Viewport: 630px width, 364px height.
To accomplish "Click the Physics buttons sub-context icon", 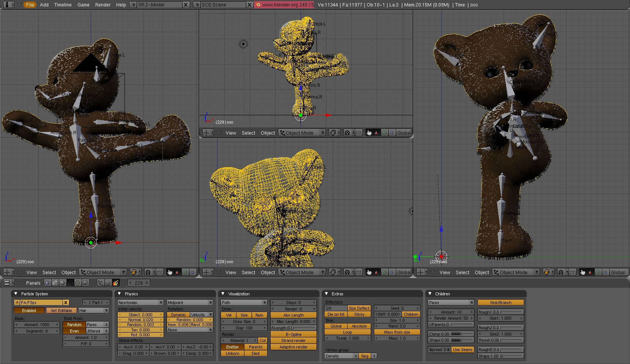I will point(108,283).
